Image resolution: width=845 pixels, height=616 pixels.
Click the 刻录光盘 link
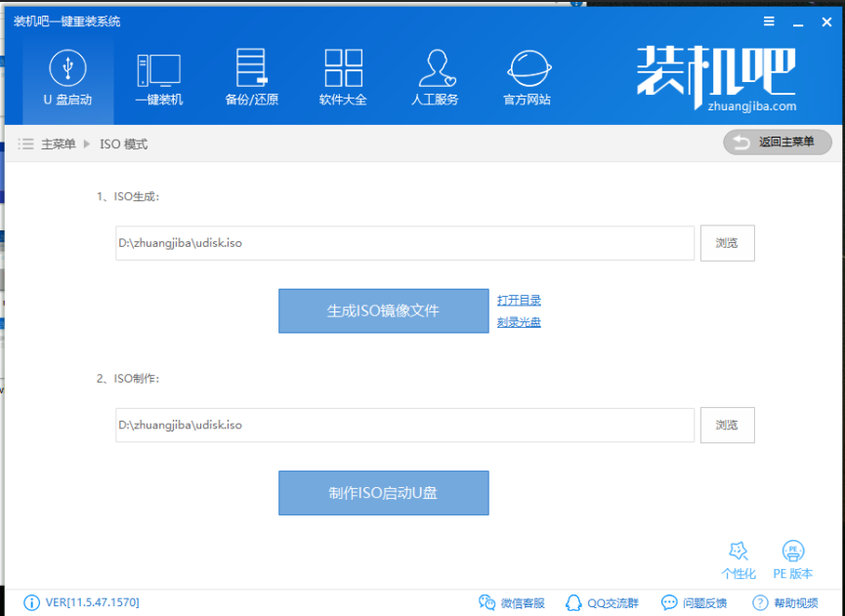(519, 322)
